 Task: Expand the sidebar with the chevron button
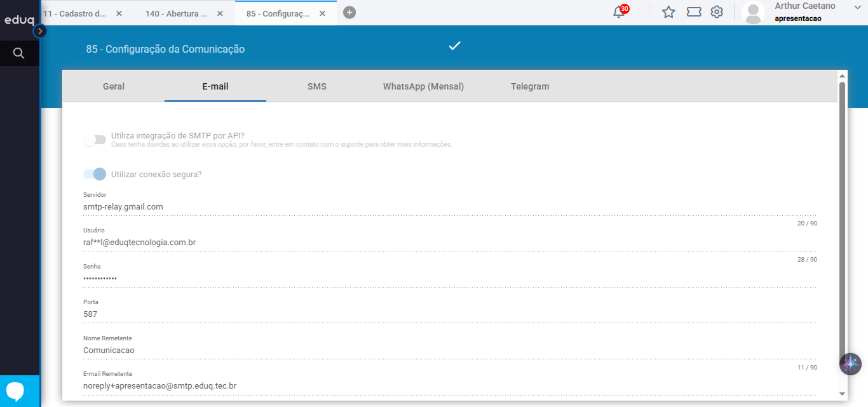click(x=39, y=30)
